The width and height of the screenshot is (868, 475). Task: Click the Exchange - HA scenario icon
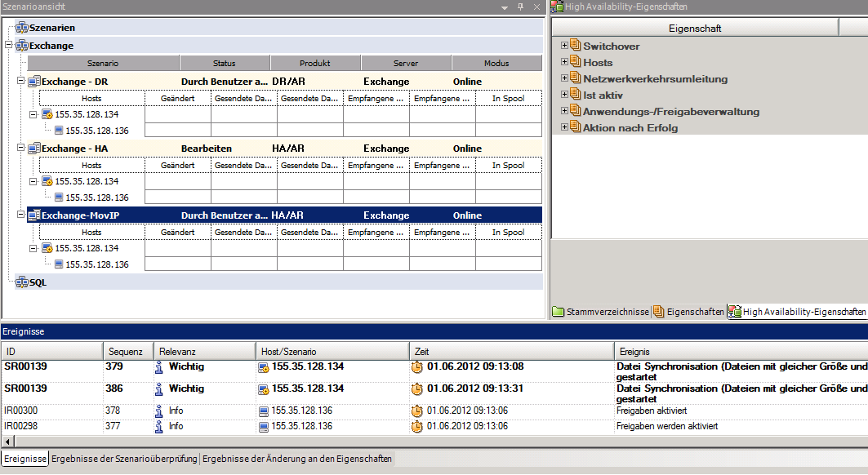click(33, 149)
